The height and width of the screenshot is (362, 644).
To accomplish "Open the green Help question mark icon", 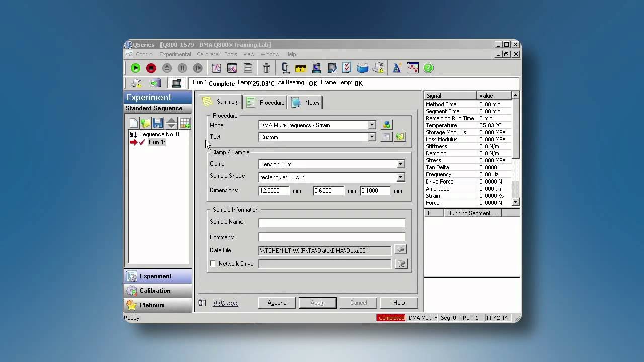I will [x=428, y=68].
